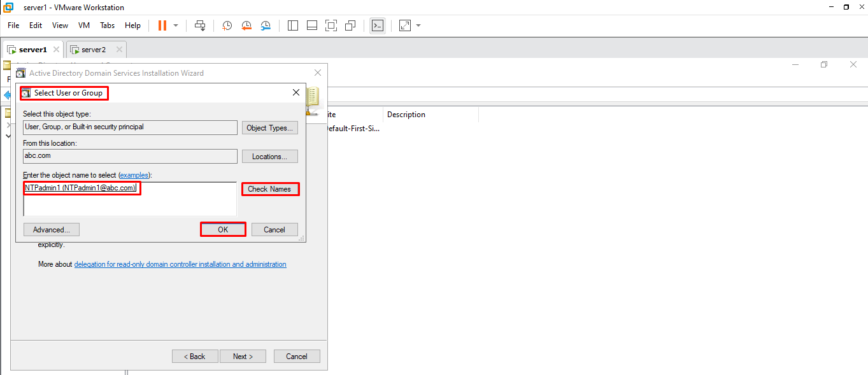The width and height of the screenshot is (868, 375).
Task: Confirm with OK in Select User dialog
Action: click(223, 230)
